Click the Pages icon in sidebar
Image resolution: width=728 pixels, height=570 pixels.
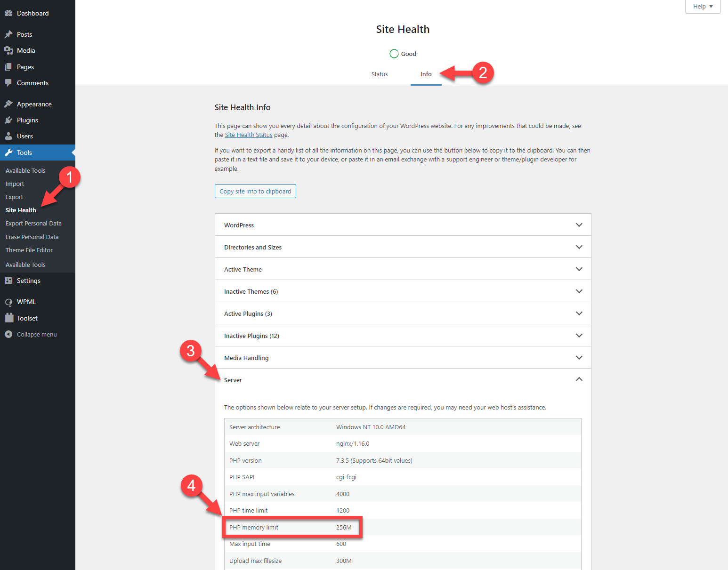[8, 66]
